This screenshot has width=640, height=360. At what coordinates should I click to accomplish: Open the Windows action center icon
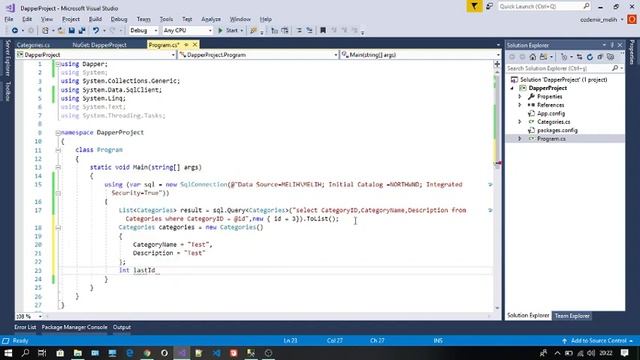(624, 353)
